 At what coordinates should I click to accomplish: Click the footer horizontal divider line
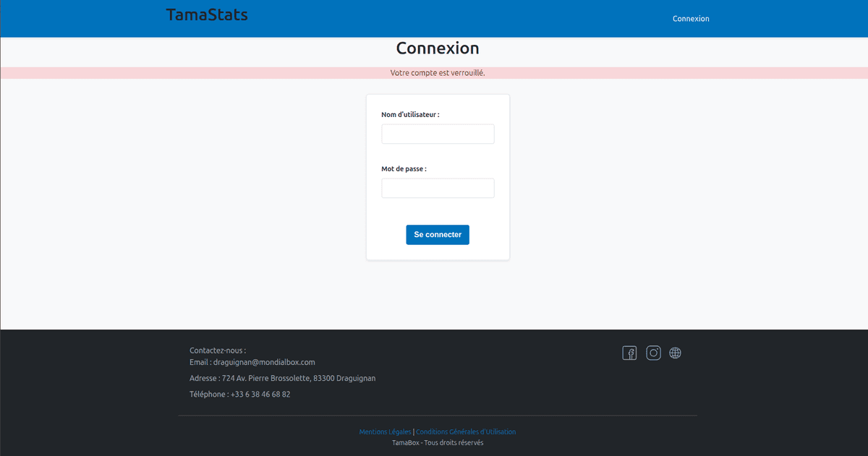pos(437,416)
